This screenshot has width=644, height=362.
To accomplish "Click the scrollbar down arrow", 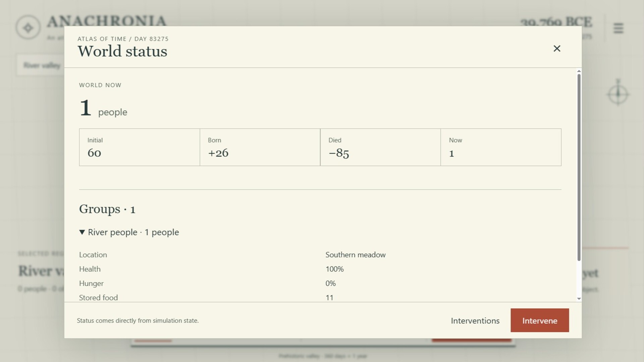I will [579, 299].
